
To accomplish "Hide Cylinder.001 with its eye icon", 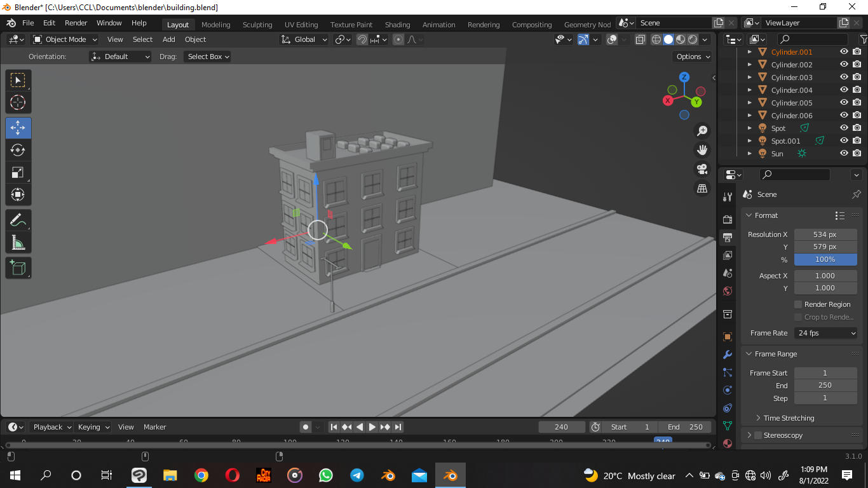I will (x=844, y=52).
